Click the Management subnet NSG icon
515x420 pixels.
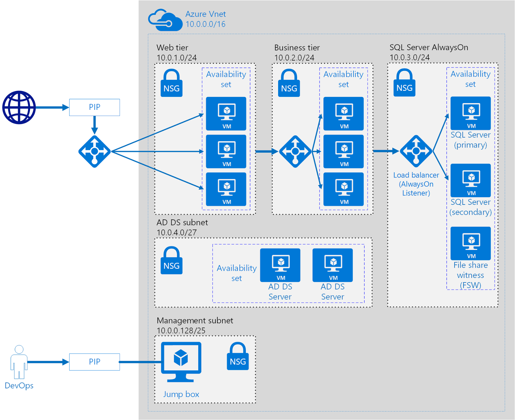point(238,356)
